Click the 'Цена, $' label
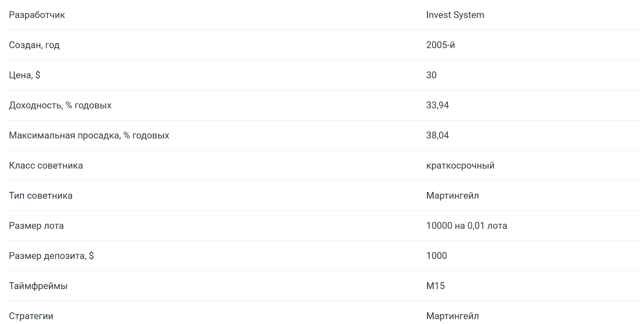Viewport: 644px width, 324px height. (x=25, y=75)
